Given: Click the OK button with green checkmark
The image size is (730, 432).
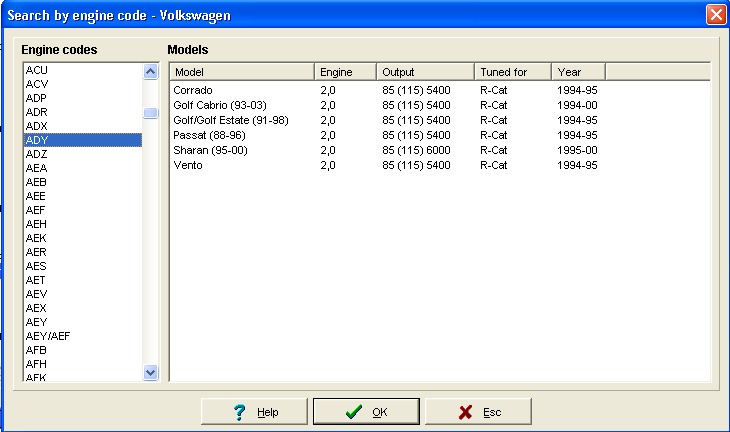Looking at the screenshot, I should pyautogui.click(x=366, y=412).
